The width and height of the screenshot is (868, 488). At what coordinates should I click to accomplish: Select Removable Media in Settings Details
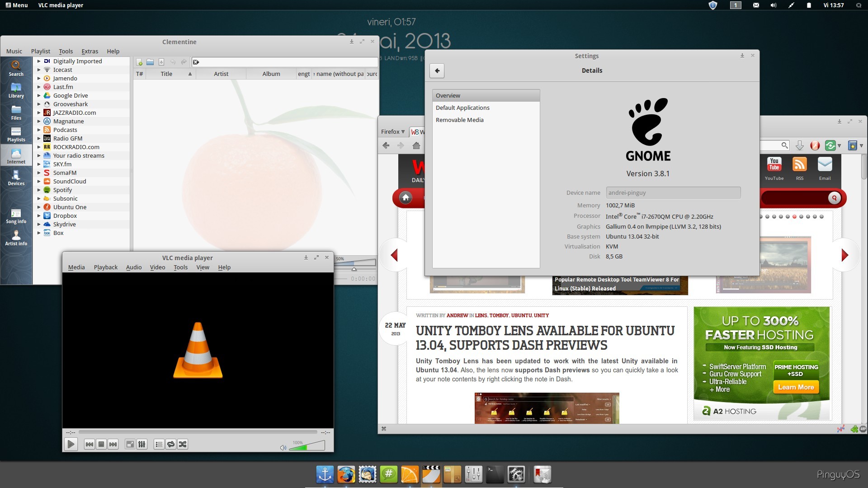[x=486, y=120]
